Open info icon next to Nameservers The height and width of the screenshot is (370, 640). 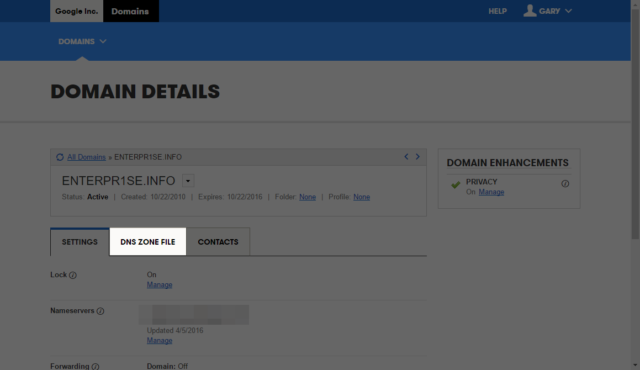click(x=100, y=311)
